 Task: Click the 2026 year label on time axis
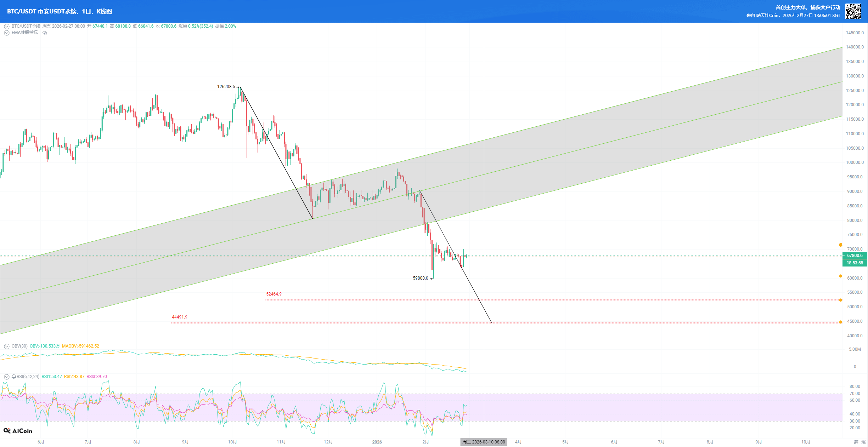[x=377, y=442]
